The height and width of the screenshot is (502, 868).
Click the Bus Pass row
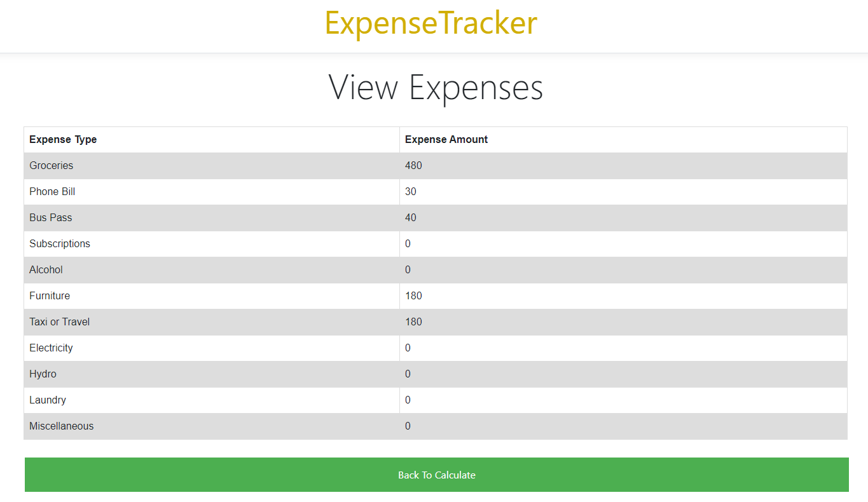click(50, 217)
